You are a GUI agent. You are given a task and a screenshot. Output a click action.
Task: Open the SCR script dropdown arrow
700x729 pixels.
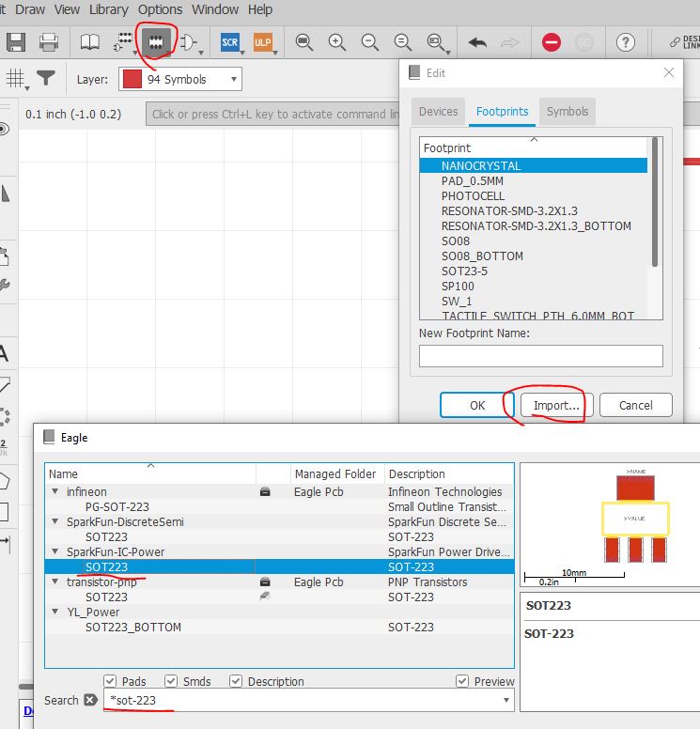point(242,53)
